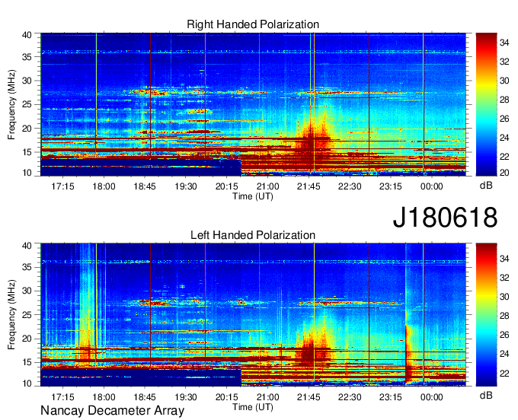Viewport: 518px width, 420px height.
Task: Click the 30 MHz tick of Right Handed plot
Action: (x=27, y=81)
